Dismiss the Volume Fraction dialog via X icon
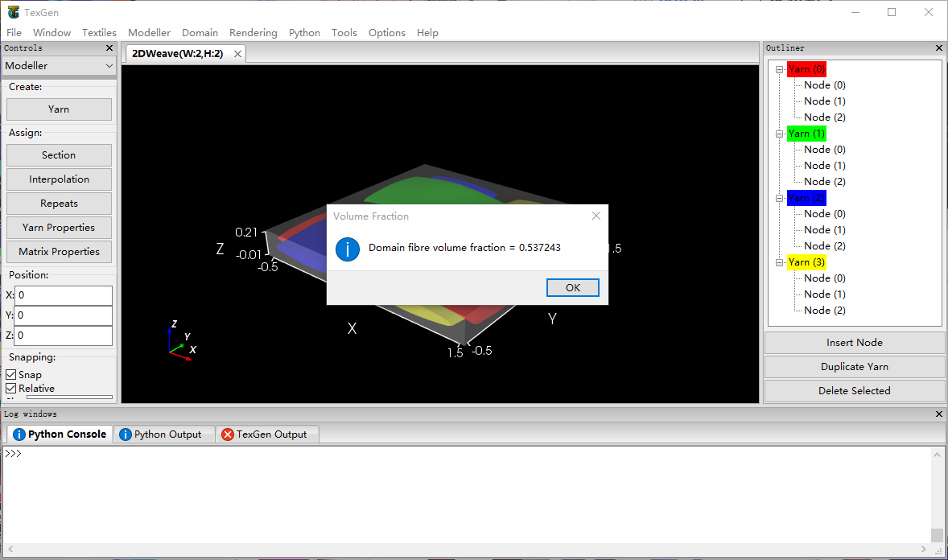 [596, 216]
